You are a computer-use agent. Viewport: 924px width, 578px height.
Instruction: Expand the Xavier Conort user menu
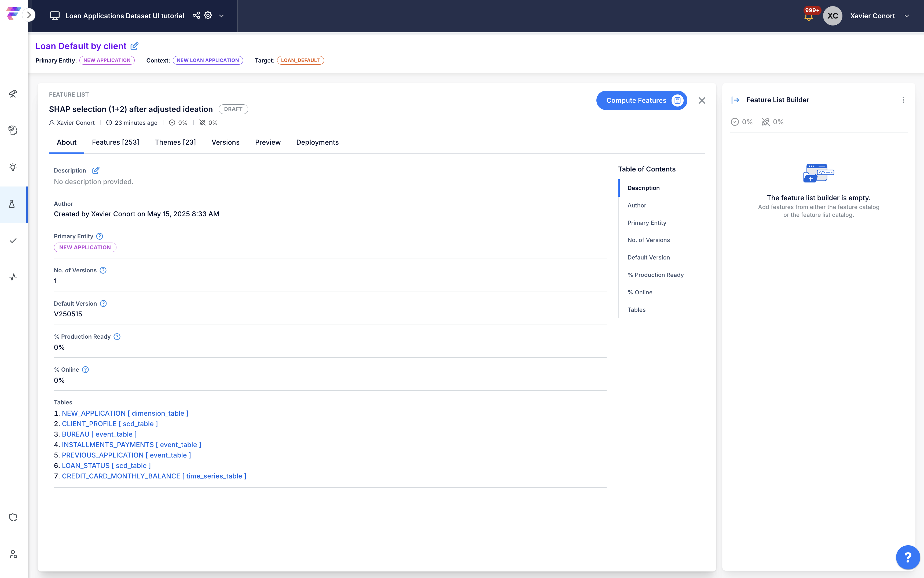[906, 16]
